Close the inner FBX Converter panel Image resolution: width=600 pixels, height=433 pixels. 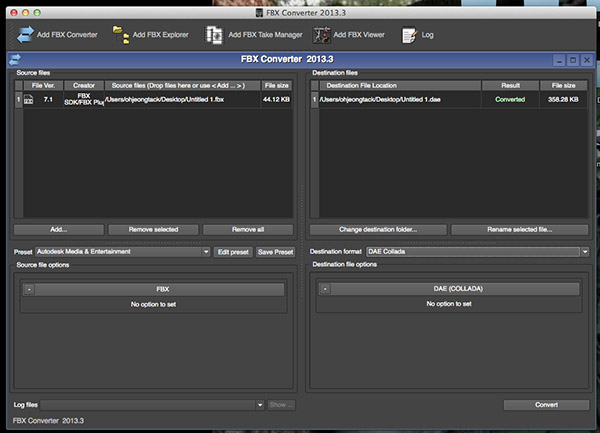pyautogui.click(x=587, y=60)
